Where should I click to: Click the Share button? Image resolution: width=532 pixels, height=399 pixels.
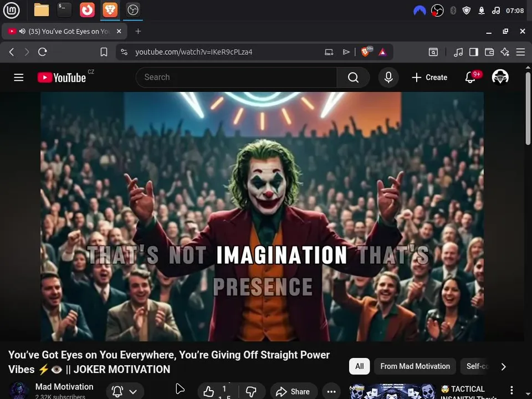(294, 392)
